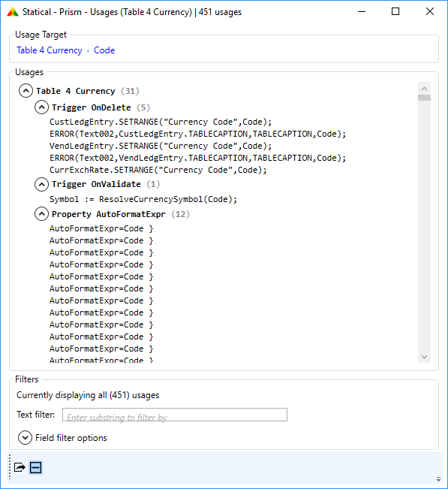448x489 pixels.
Task: Collapse the Property AutoFormatExpr group
Action: coord(41,214)
